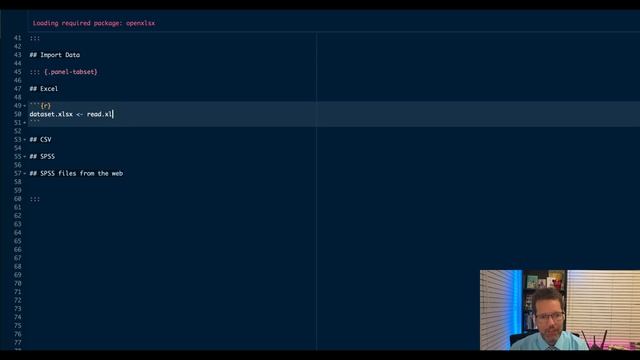Place cursor in 'dataset.xlsx <- read.xl' line
The height and width of the screenshot is (360, 640).
[71, 114]
